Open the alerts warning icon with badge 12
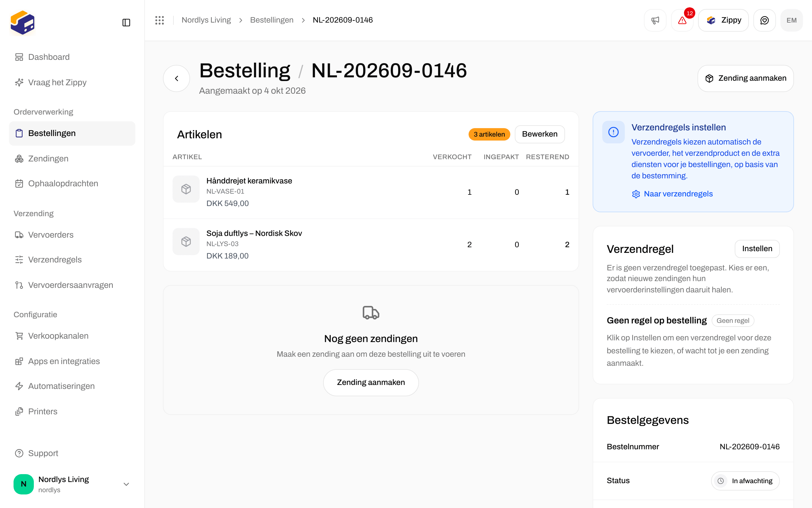The width and height of the screenshot is (812, 508). pyautogui.click(x=682, y=20)
